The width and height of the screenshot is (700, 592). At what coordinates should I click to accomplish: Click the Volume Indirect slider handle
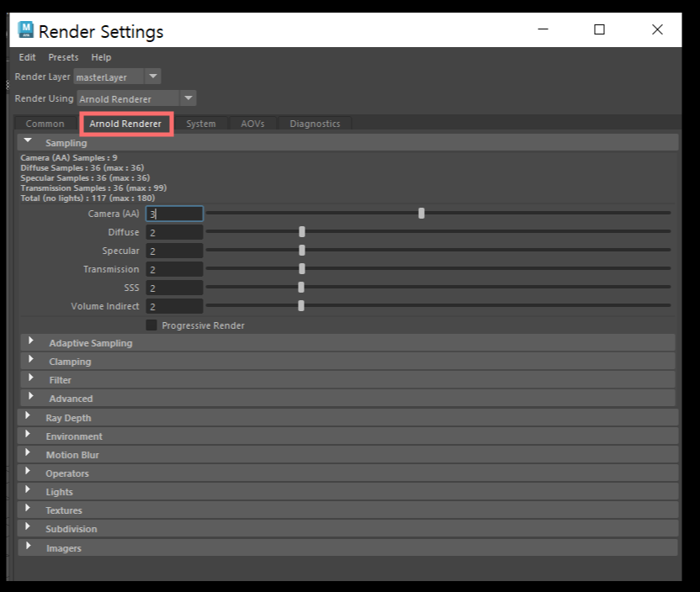point(301,305)
